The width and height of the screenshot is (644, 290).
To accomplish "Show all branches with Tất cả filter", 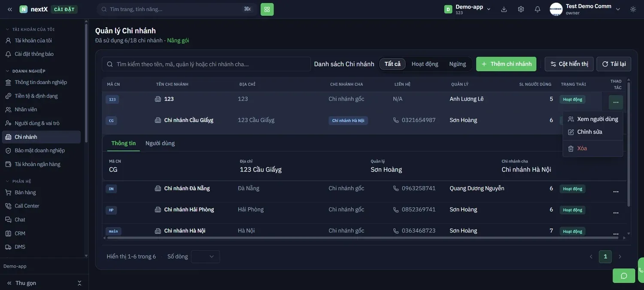I will tap(392, 64).
